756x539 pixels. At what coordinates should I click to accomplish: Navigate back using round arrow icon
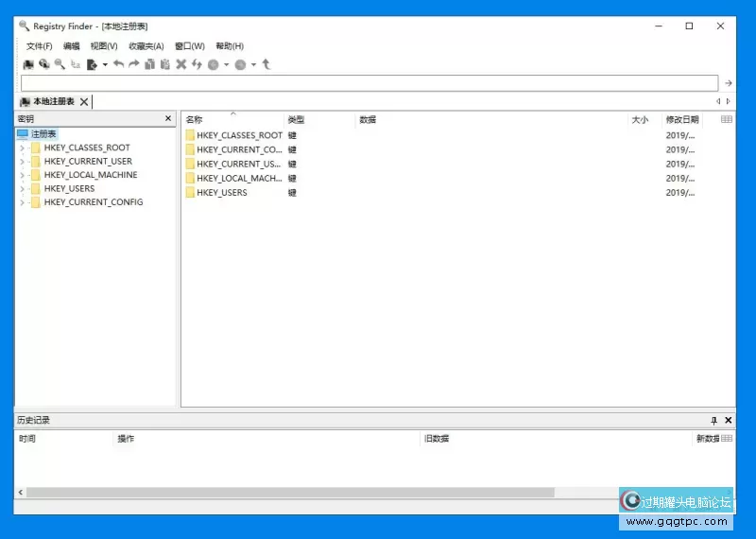point(214,64)
